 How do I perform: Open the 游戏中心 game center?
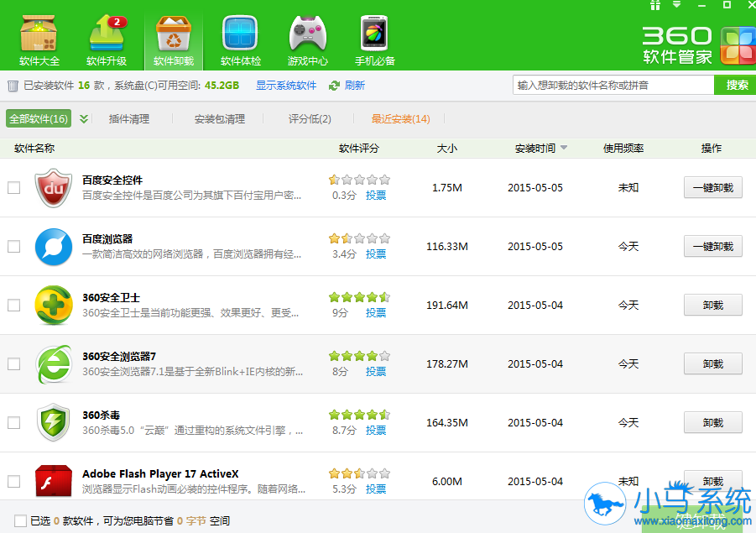tap(308, 40)
